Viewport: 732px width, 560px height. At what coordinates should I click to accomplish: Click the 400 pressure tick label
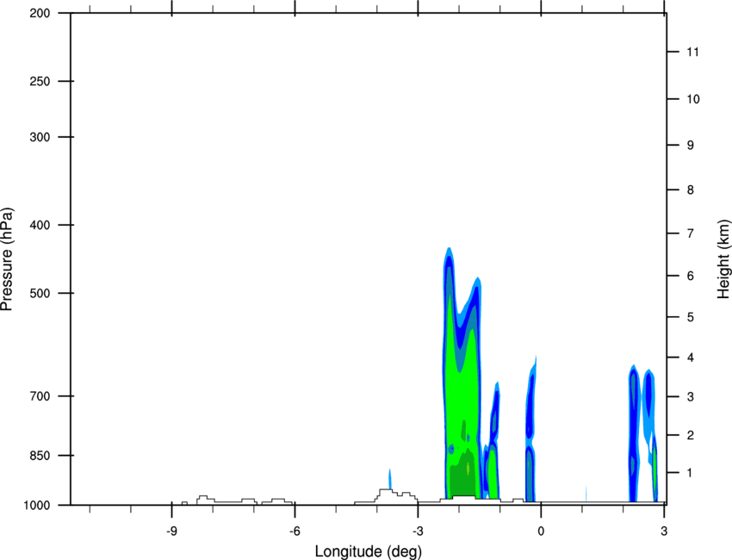40,225
